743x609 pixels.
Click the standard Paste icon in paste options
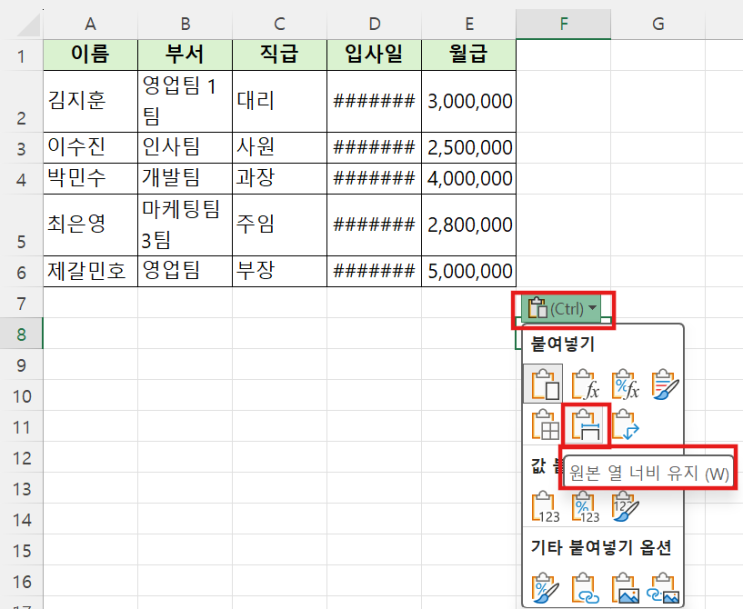(x=543, y=384)
